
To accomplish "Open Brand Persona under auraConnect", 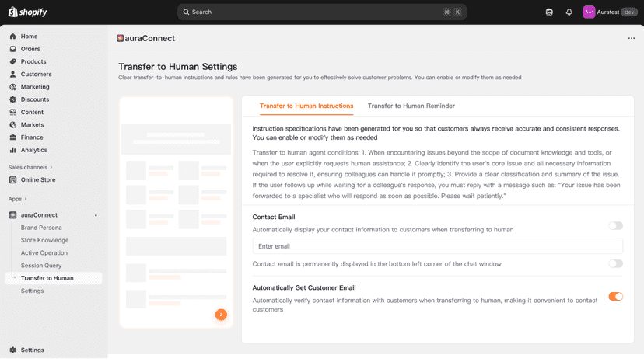I will coord(41,228).
